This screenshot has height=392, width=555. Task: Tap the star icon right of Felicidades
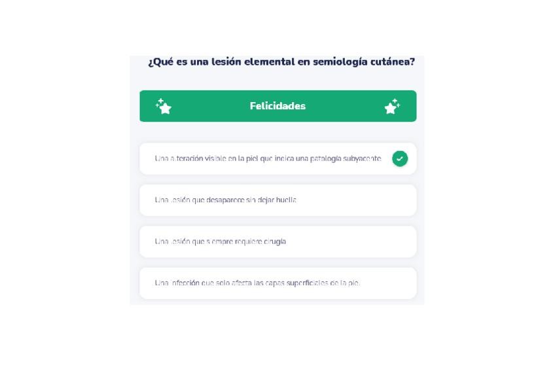click(392, 106)
